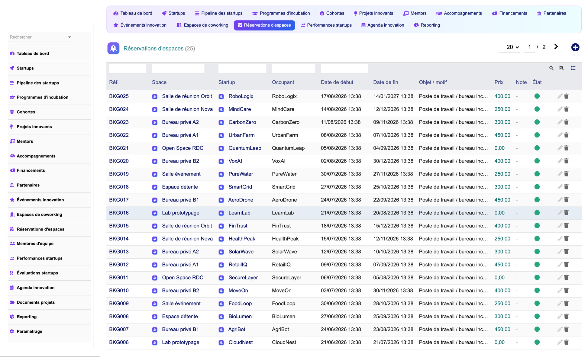Click the pencil edit icon for BKG025

[560, 96]
